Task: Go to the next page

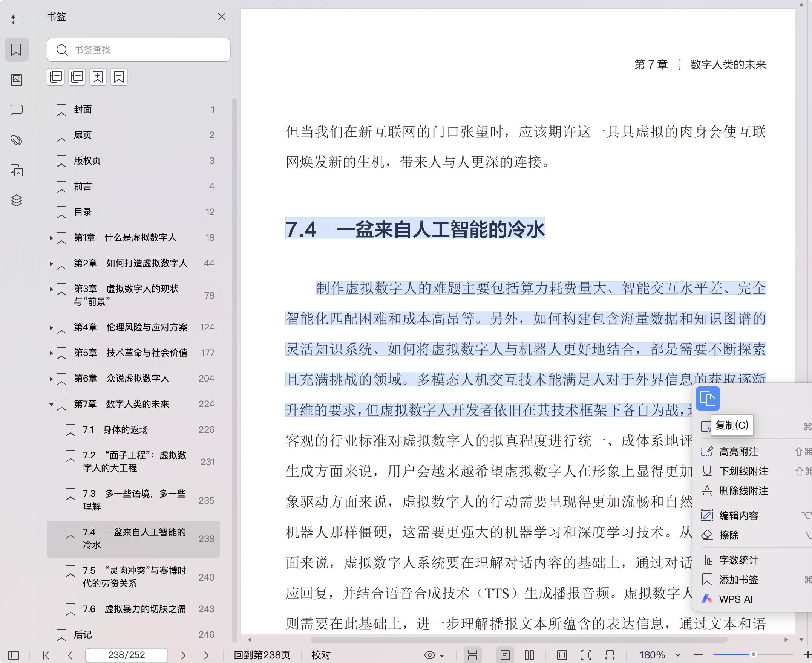Action: coord(183,655)
